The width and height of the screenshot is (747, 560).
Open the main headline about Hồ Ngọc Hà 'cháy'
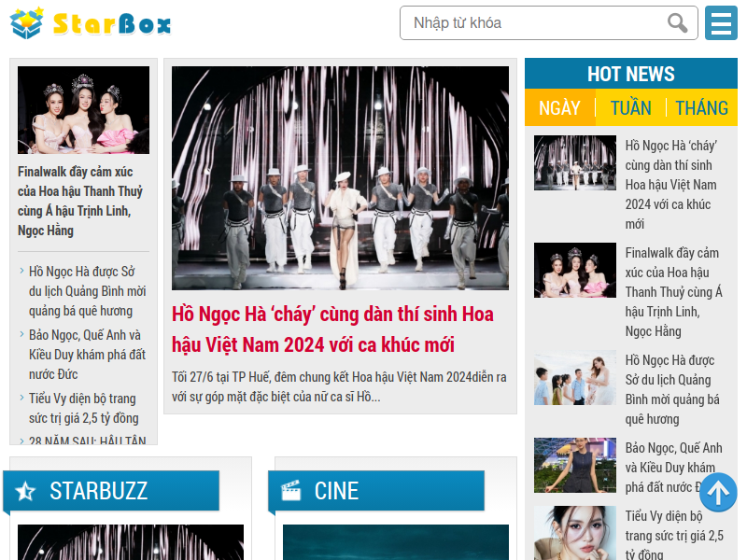click(332, 329)
